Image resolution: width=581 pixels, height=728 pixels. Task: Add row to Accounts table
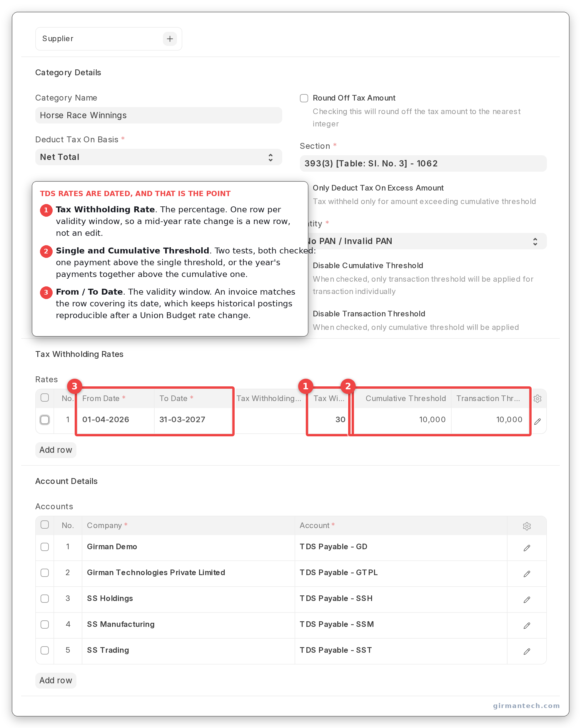[56, 681]
